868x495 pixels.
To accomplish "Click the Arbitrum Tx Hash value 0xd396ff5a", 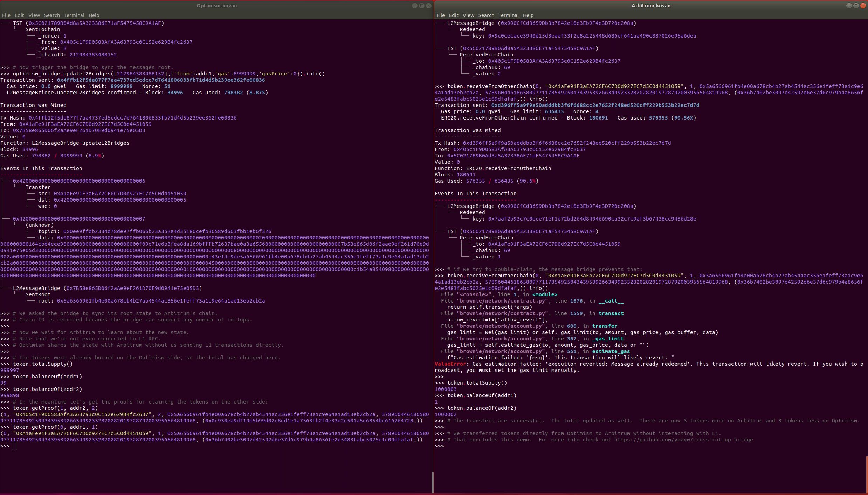I will pos(567,143).
